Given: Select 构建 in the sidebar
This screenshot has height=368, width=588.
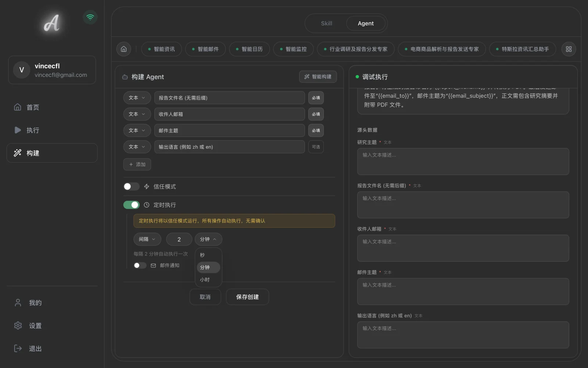Looking at the screenshot, I should point(52,153).
